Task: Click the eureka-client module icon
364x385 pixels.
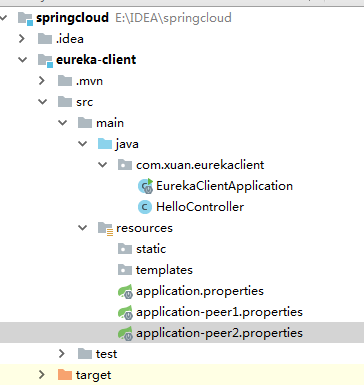Action: 45,60
